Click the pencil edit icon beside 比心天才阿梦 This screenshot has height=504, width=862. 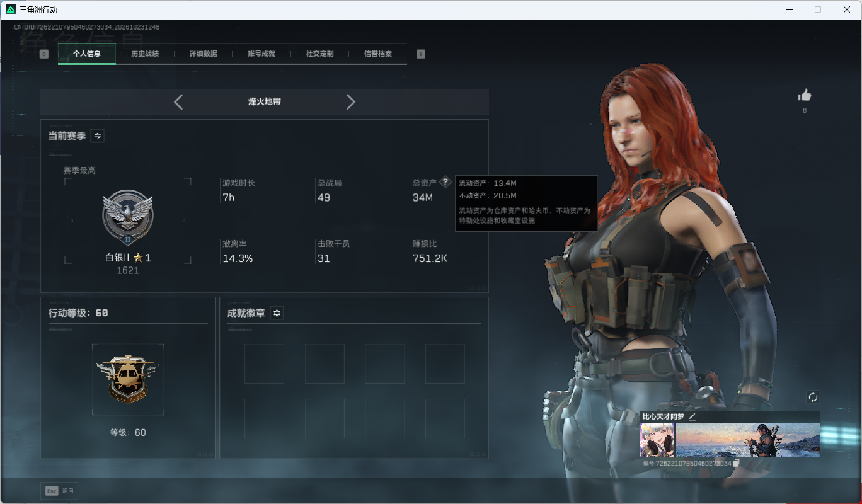[x=692, y=416]
